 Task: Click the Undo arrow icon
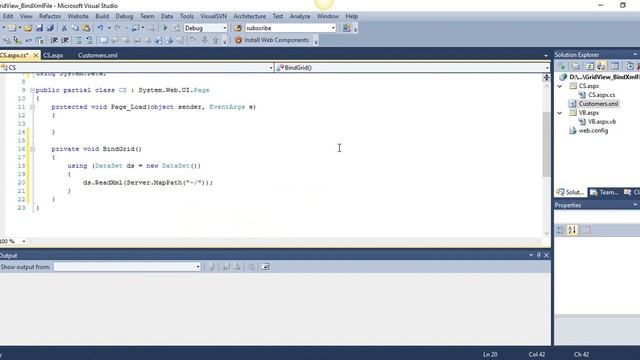coord(100,28)
